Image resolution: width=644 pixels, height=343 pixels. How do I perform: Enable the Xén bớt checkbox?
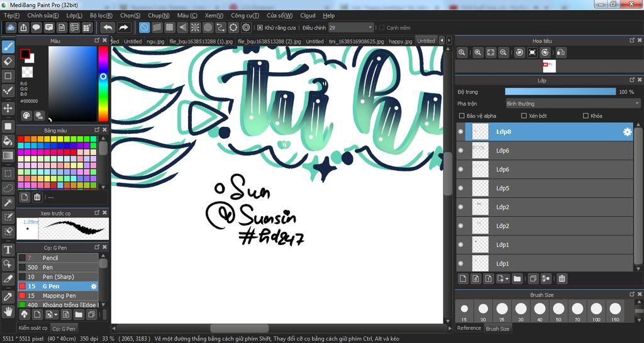pyautogui.click(x=524, y=116)
